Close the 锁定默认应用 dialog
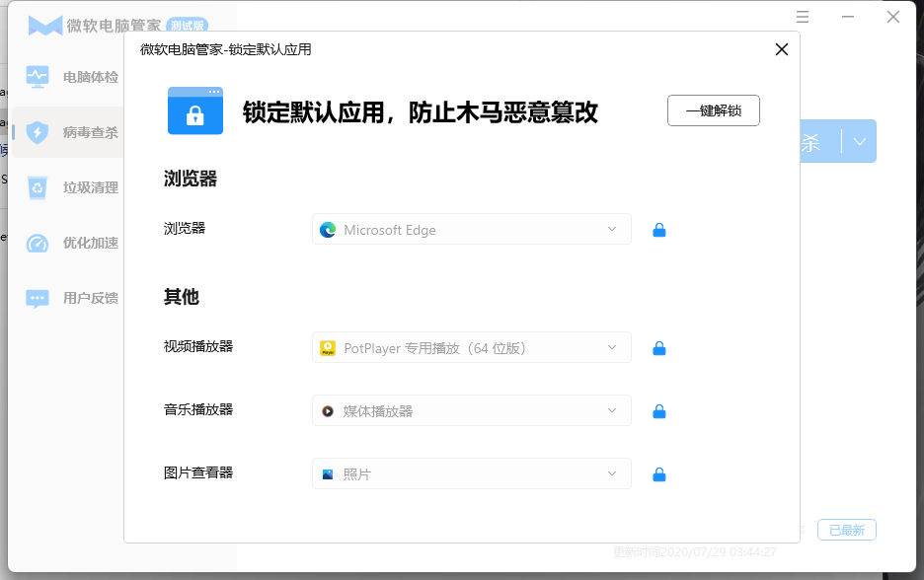Viewport: 924px width, 580px height. point(782,49)
